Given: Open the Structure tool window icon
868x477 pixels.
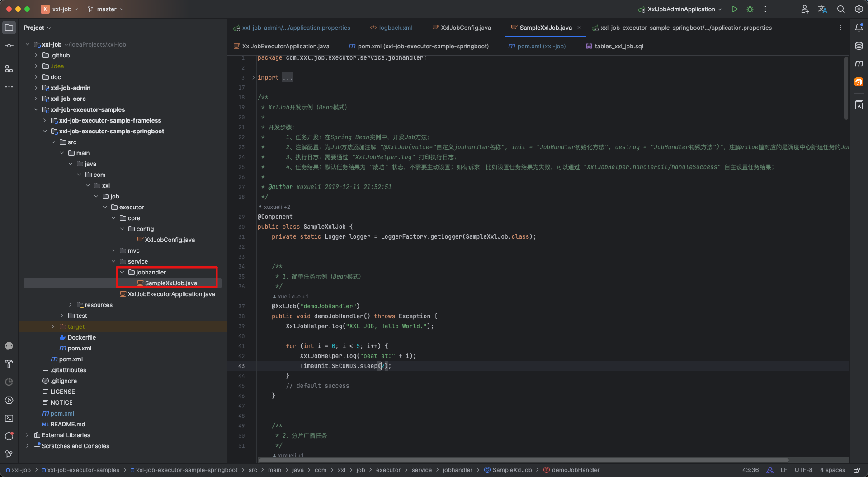Looking at the screenshot, I should [x=9, y=69].
